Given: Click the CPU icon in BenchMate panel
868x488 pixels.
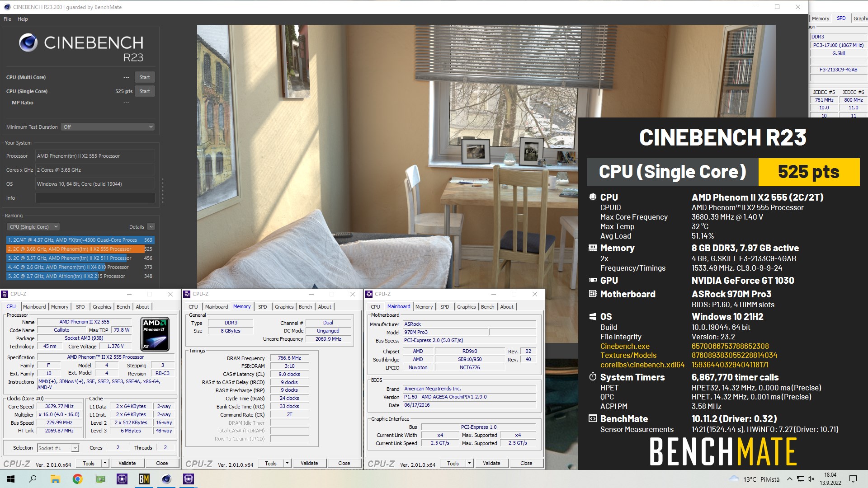Looking at the screenshot, I should point(593,197).
